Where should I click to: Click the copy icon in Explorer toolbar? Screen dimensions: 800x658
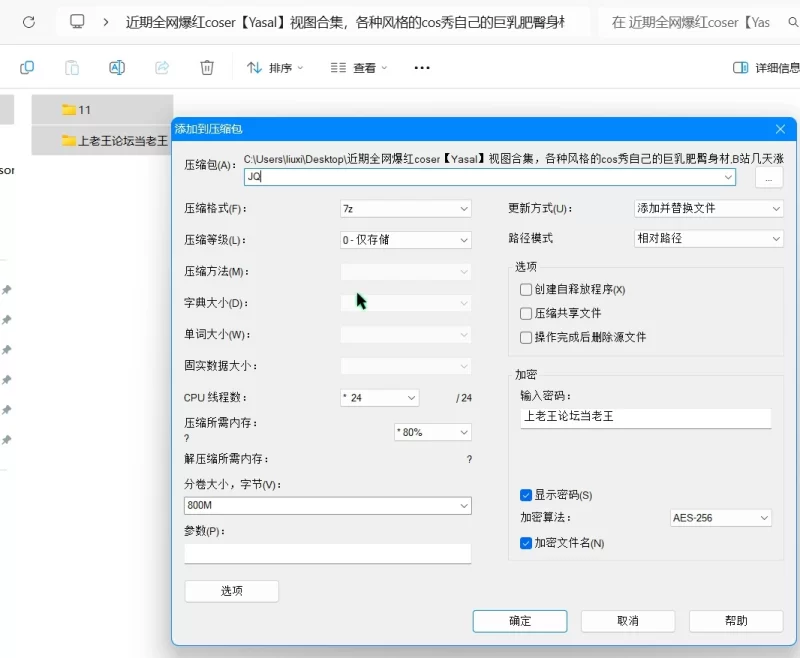27,67
